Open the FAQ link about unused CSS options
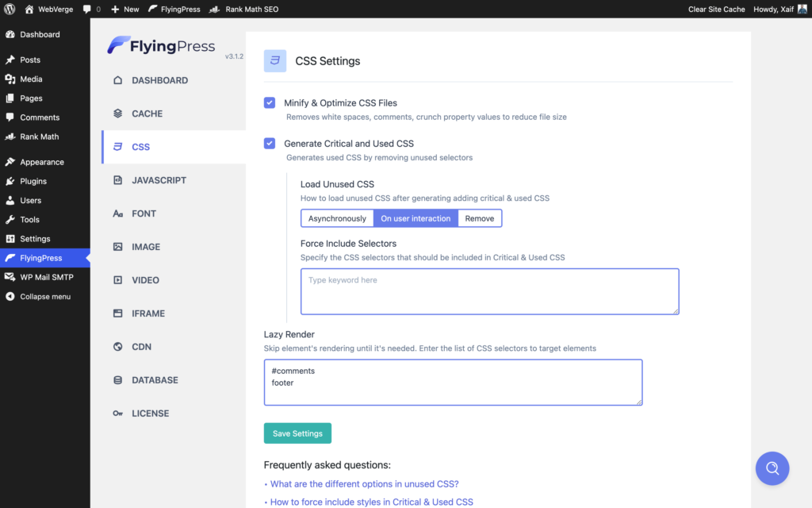Viewport: 812px width, 508px height. tap(366, 483)
